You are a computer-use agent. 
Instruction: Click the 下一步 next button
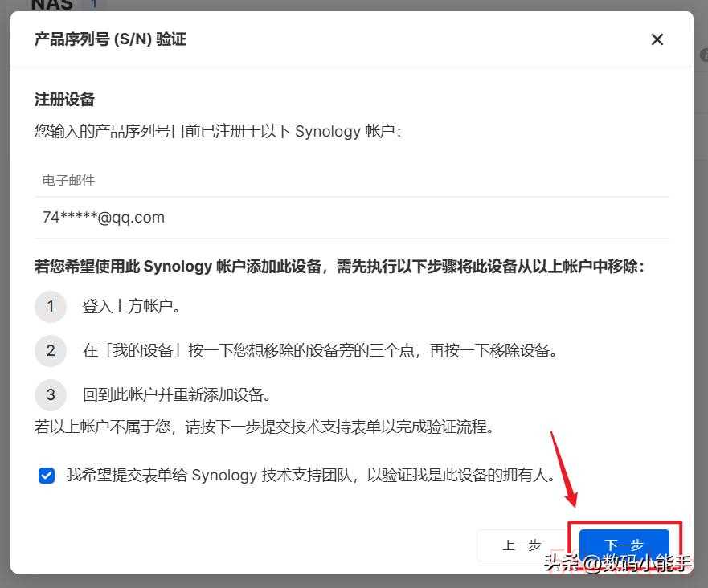(x=624, y=545)
